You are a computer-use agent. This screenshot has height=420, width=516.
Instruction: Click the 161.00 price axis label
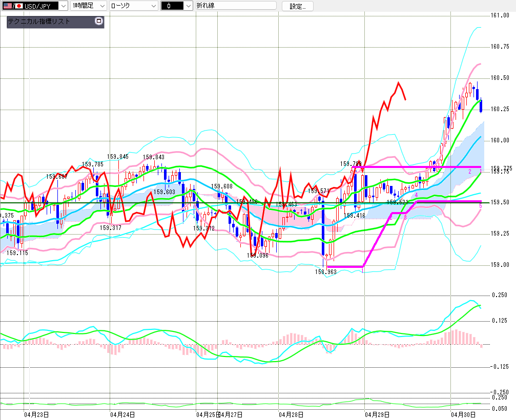[499, 15]
